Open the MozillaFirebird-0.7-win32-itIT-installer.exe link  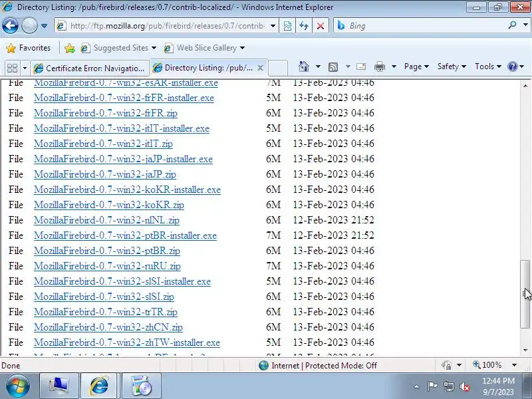pos(122,128)
